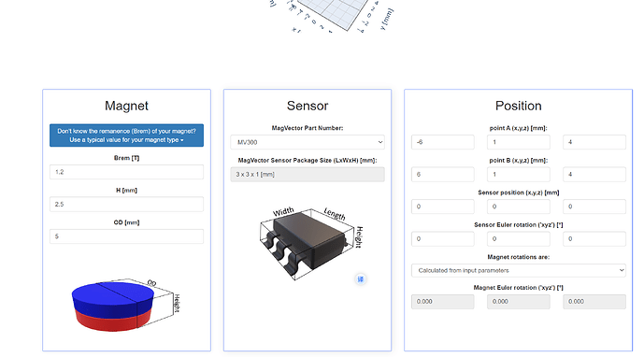The image size is (644, 357).
Task: Click the OD [mm] input field
Action: (126, 236)
